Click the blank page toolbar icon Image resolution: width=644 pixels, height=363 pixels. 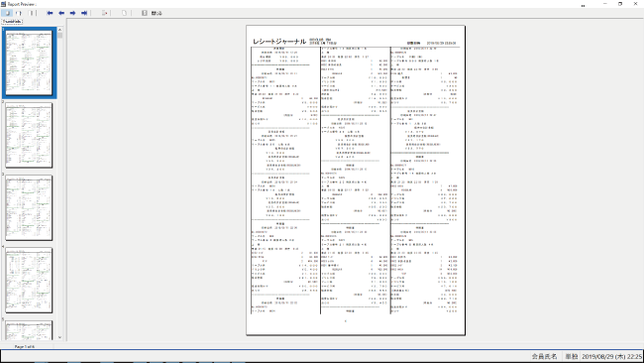124,13
